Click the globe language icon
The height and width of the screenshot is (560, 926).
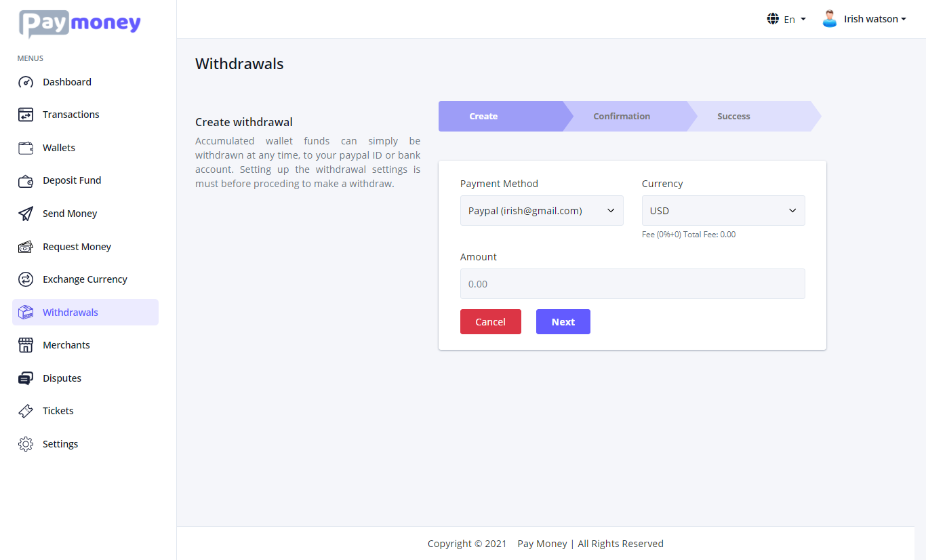pos(773,18)
